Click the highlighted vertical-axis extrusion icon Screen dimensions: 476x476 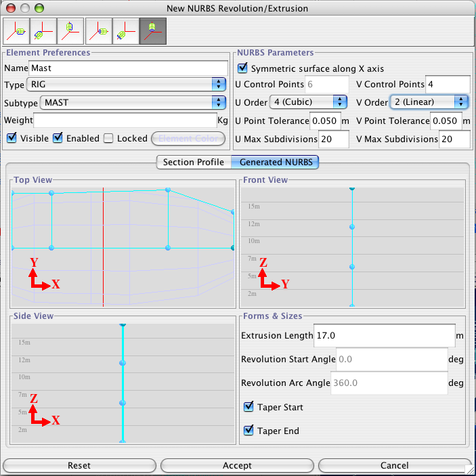click(152, 31)
